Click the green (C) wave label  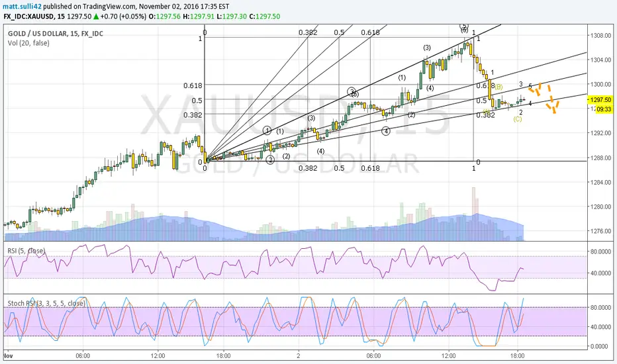(x=518, y=119)
